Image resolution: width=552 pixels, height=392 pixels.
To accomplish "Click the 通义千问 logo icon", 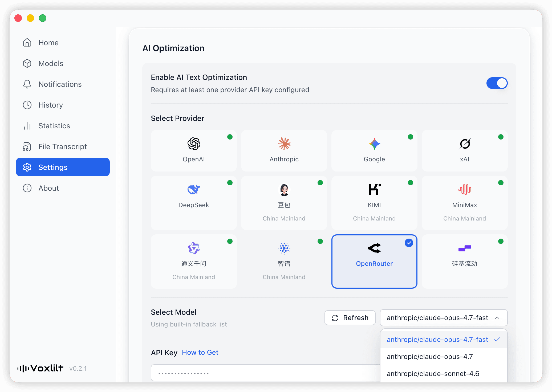I will click(x=194, y=248).
